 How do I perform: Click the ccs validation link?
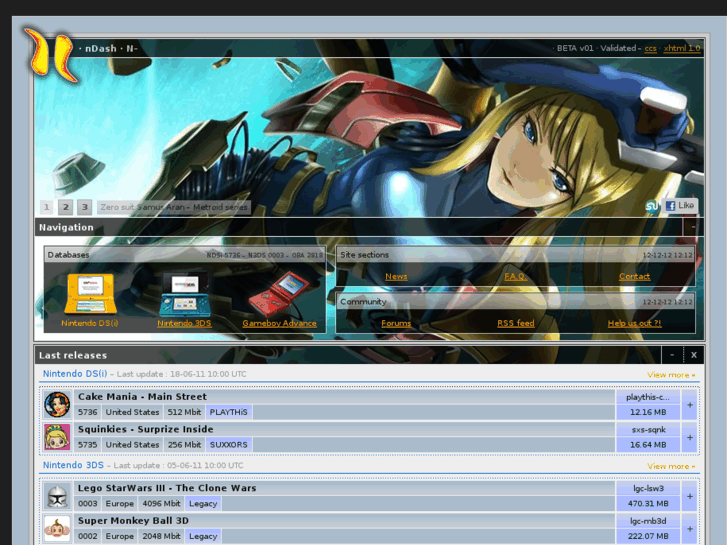650,48
